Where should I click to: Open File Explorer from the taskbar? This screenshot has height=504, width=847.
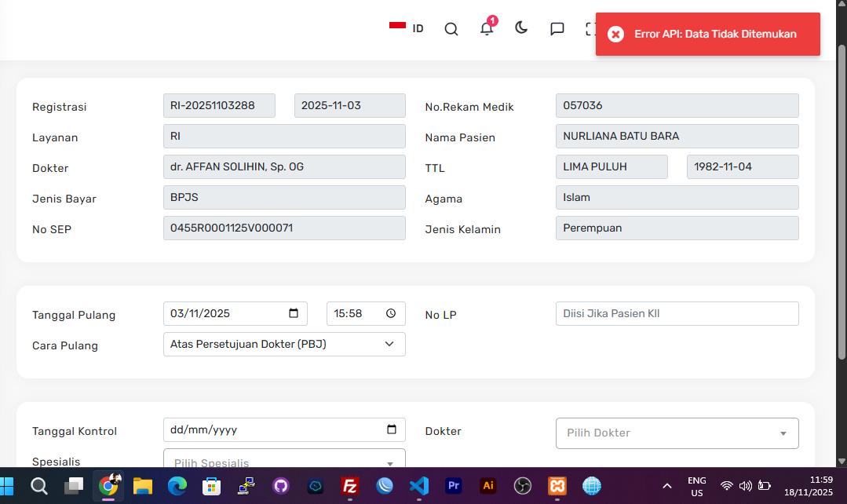click(143, 486)
